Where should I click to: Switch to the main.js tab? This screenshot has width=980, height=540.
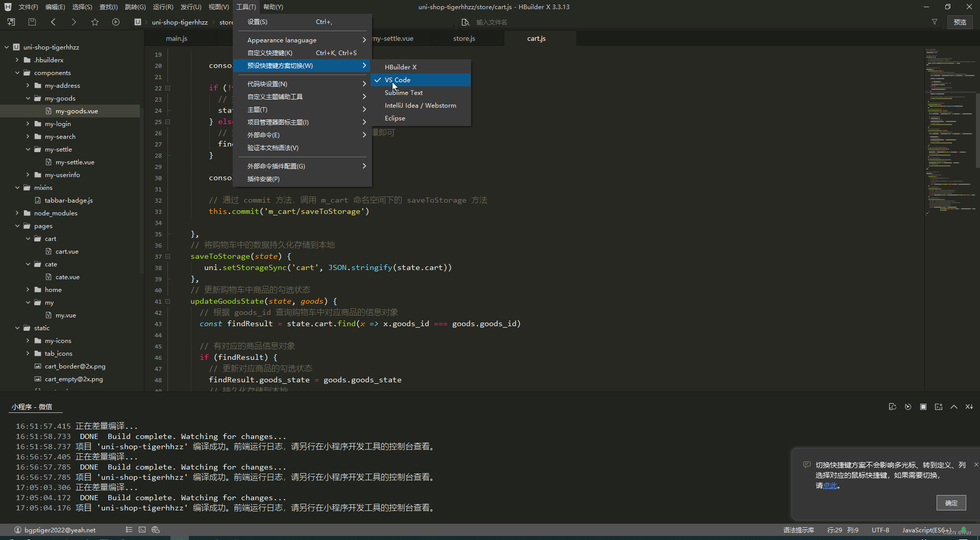(177, 38)
